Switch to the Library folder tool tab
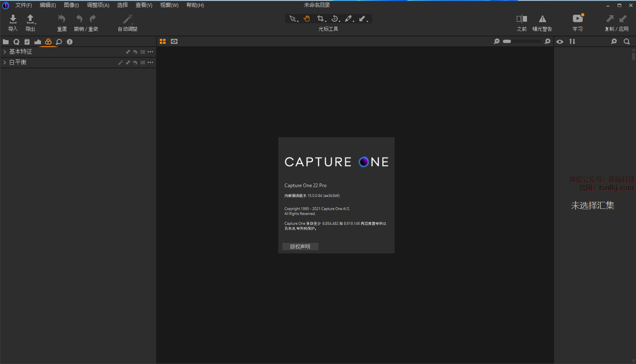 tap(6, 42)
